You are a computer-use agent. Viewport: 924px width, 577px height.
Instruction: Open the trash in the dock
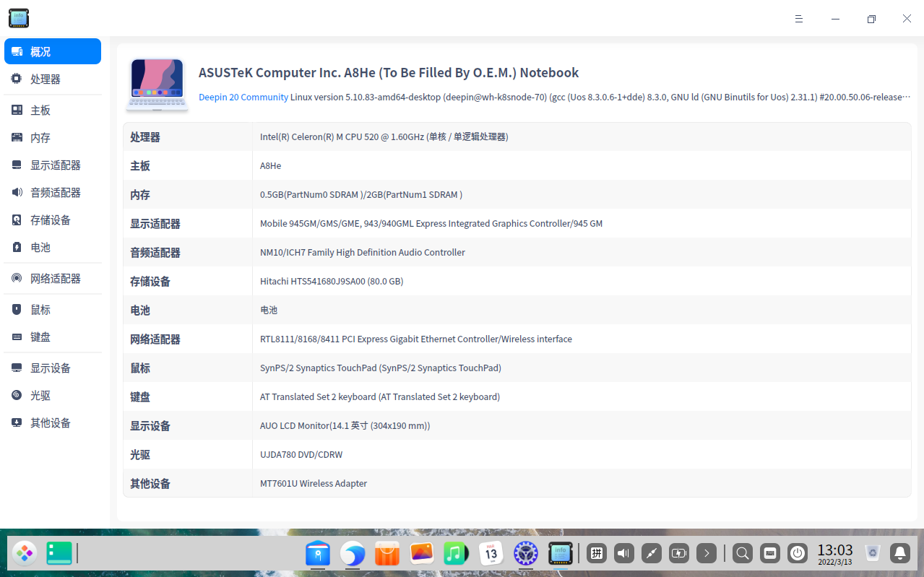coord(873,554)
